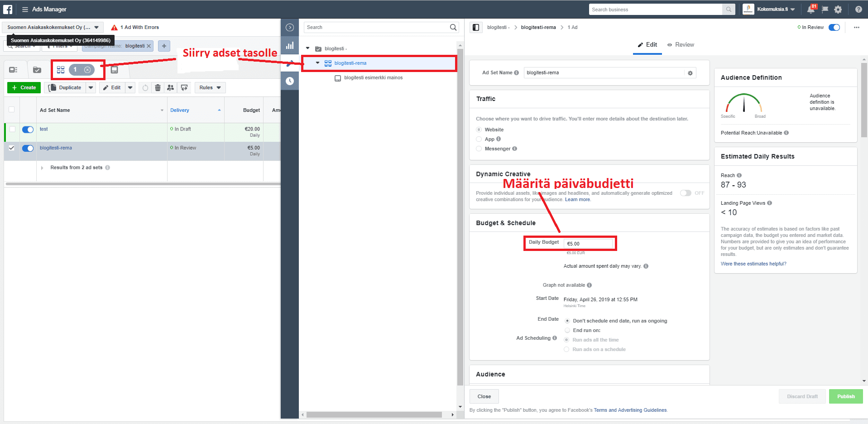This screenshot has width=868, height=424.
Task: Open the Edit dropdown arrow
Action: click(x=130, y=88)
